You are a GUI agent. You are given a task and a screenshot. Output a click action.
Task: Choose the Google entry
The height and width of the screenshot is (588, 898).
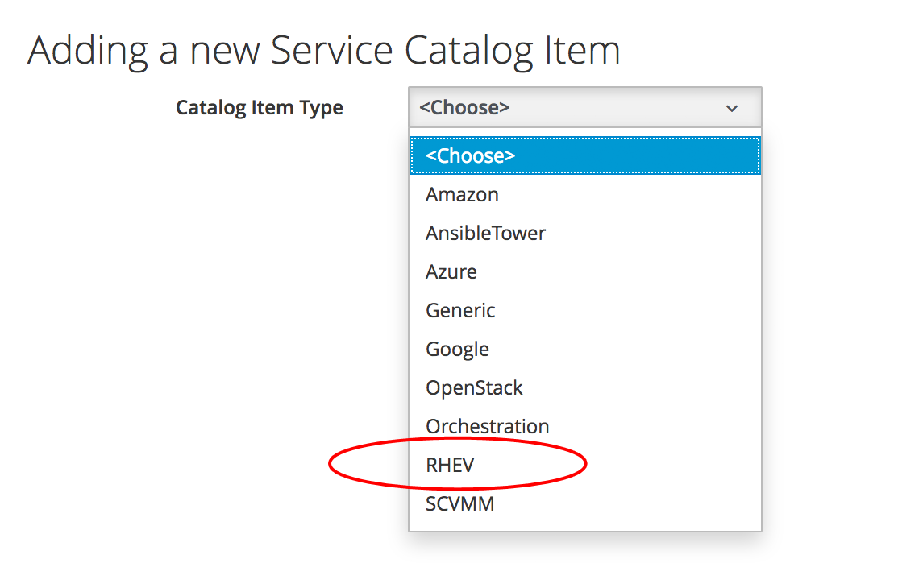(x=457, y=349)
